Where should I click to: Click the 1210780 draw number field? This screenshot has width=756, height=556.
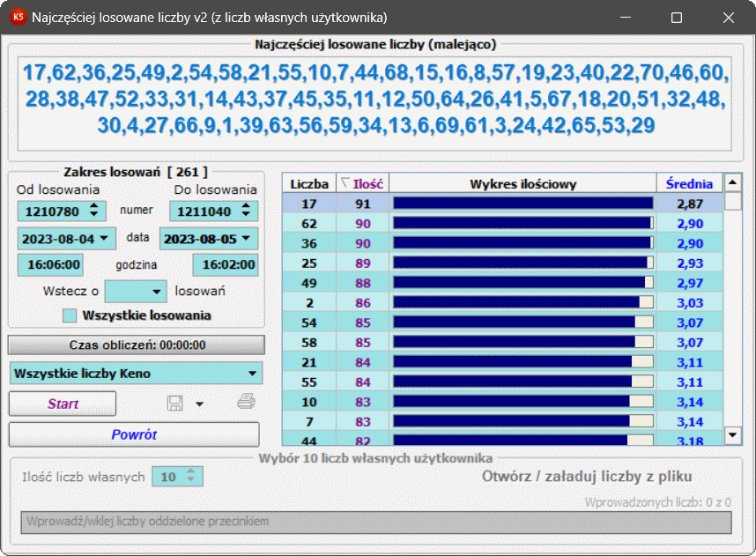coord(62,211)
